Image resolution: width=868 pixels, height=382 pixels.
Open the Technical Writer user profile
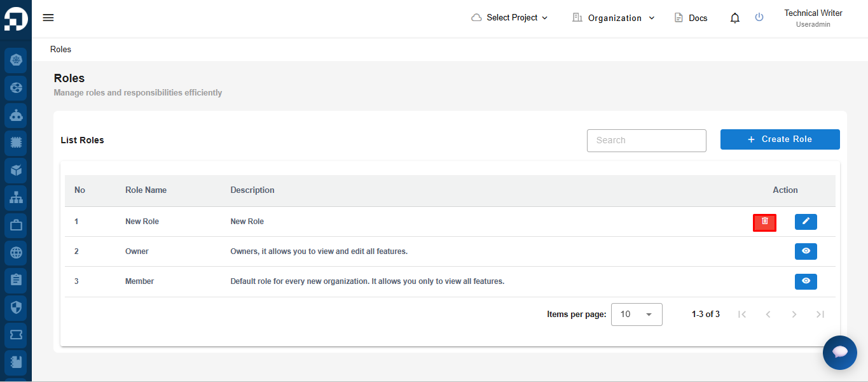(x=813, y=18)
